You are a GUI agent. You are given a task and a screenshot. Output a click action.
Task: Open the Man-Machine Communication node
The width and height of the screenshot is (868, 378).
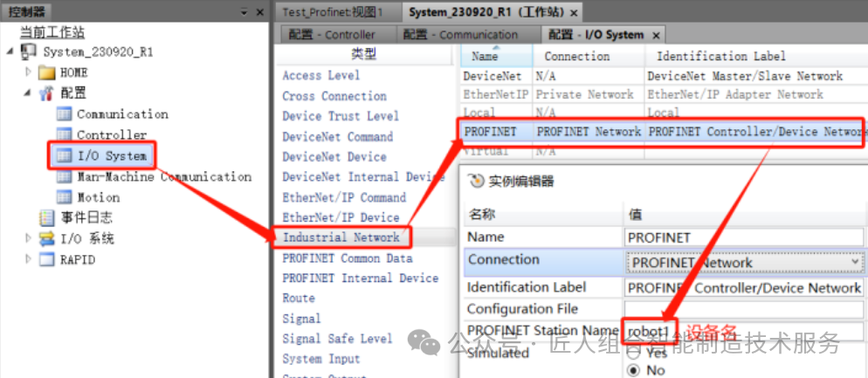tap(163, 177)
